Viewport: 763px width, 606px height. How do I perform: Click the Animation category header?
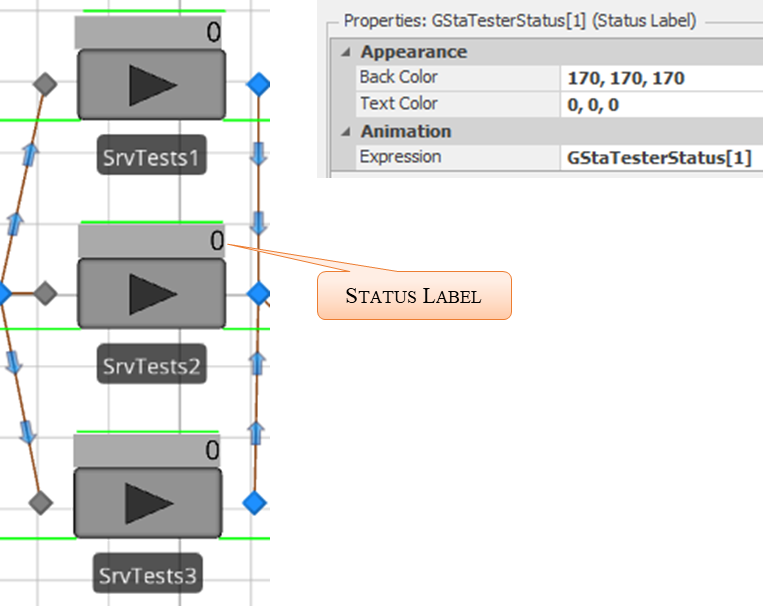click(547, 131)
